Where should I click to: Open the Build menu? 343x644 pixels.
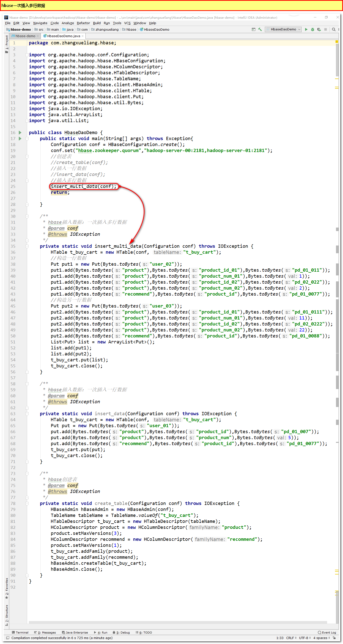[x=97, y=23]
